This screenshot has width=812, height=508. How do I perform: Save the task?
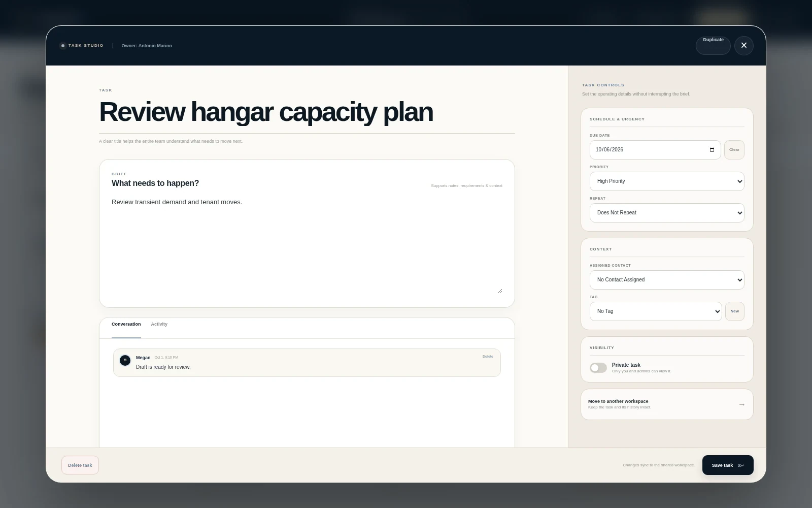(x=728, y=465)
